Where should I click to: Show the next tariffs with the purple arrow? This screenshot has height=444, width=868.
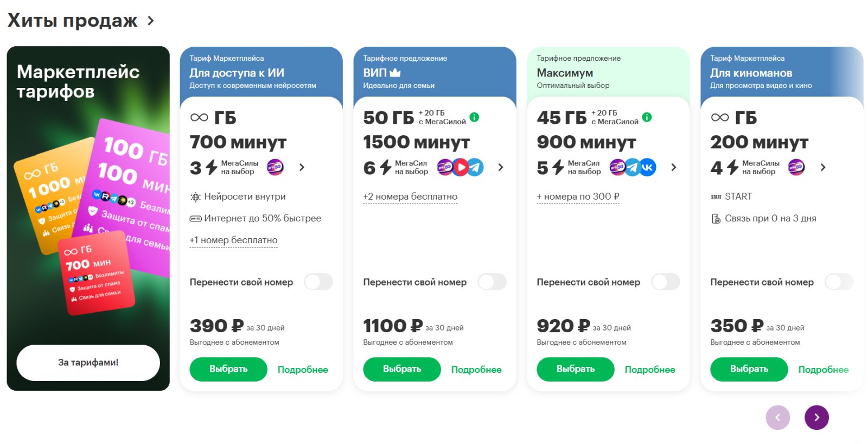[x=816, y=417]
